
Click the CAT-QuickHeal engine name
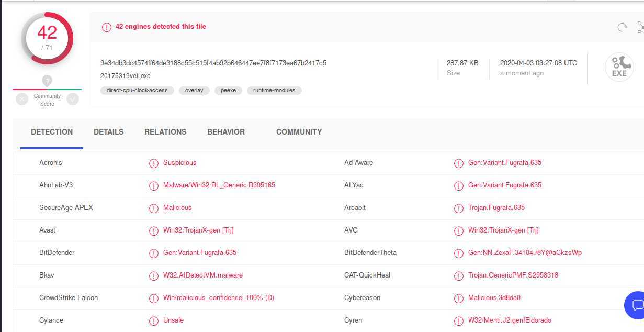367,275
